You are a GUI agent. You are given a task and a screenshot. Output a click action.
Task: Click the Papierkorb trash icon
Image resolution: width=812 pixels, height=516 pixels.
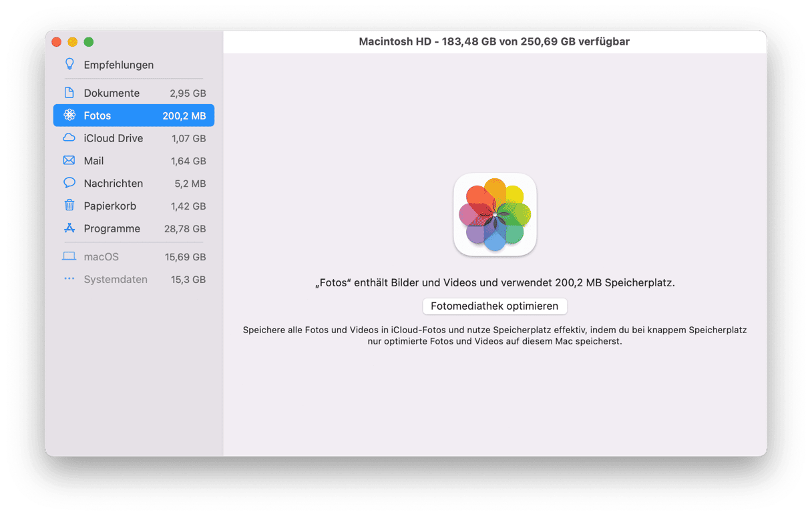69,206
